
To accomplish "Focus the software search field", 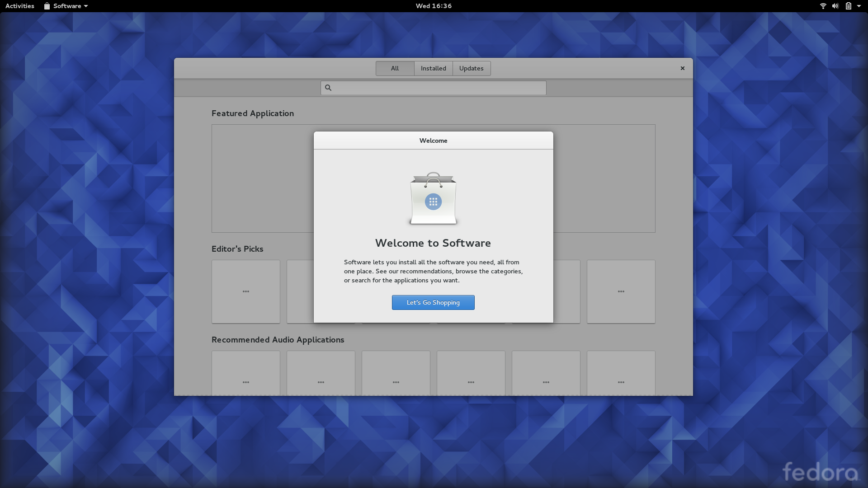I will tap(433, 88).
